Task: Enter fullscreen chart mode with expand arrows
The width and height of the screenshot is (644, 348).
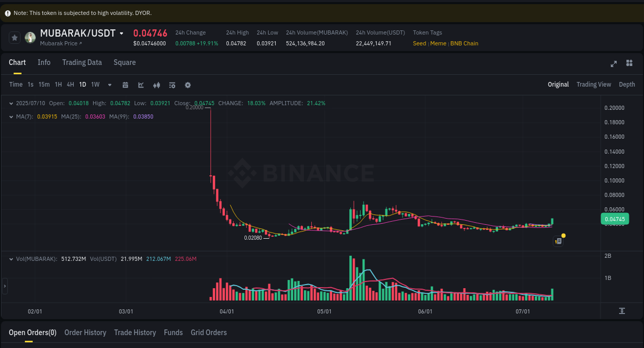Action: click(613, 63)
